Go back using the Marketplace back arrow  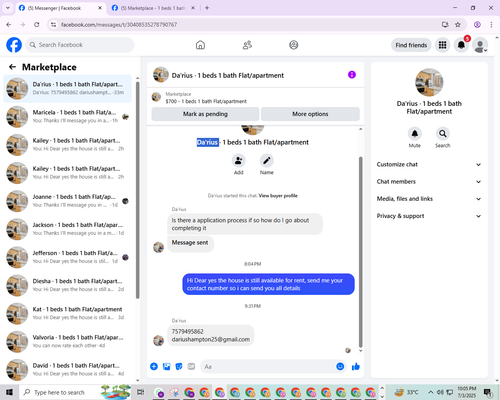tap(12, 67)
